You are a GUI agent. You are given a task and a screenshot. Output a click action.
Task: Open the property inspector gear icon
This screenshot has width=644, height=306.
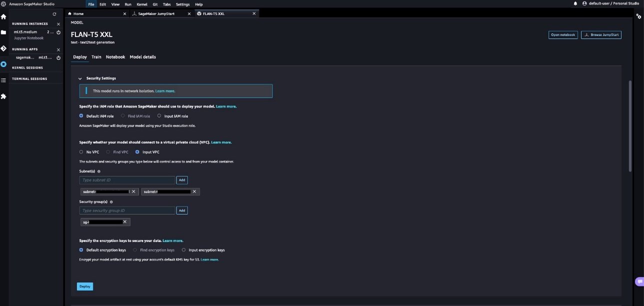pyautogui.click(x=639, y=16)
